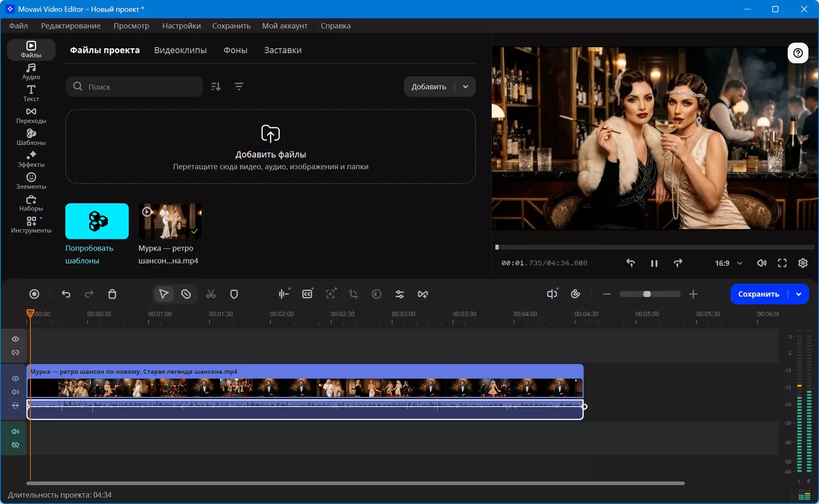The image size is (819, 504).
Task: Pause the preview playback
Action: [654, 263]
